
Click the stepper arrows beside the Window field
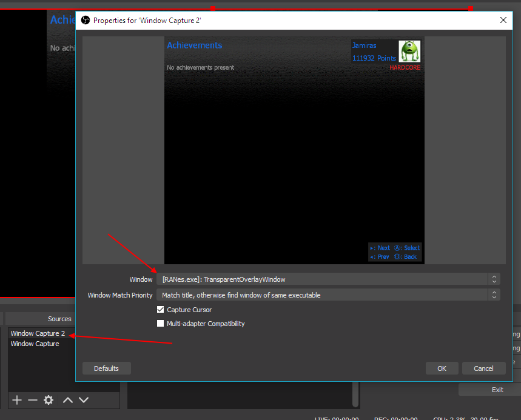click(x=494, y=279)
